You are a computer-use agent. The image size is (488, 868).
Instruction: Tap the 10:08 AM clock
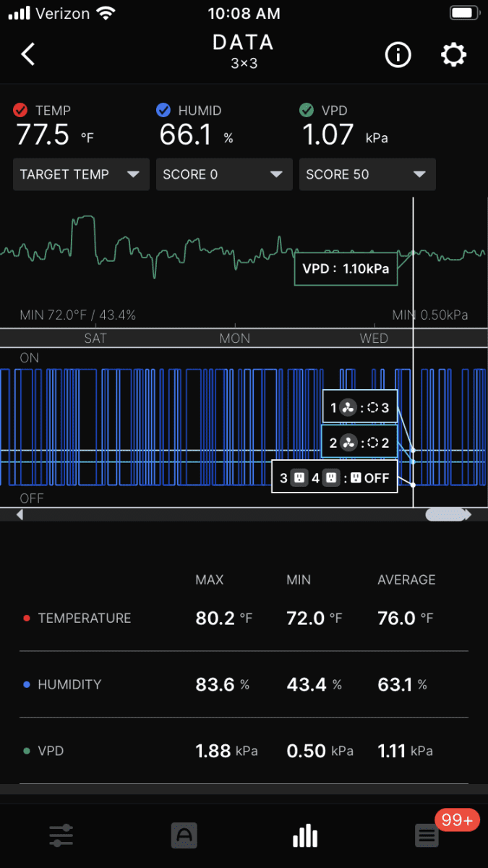(x=244, y=13)
